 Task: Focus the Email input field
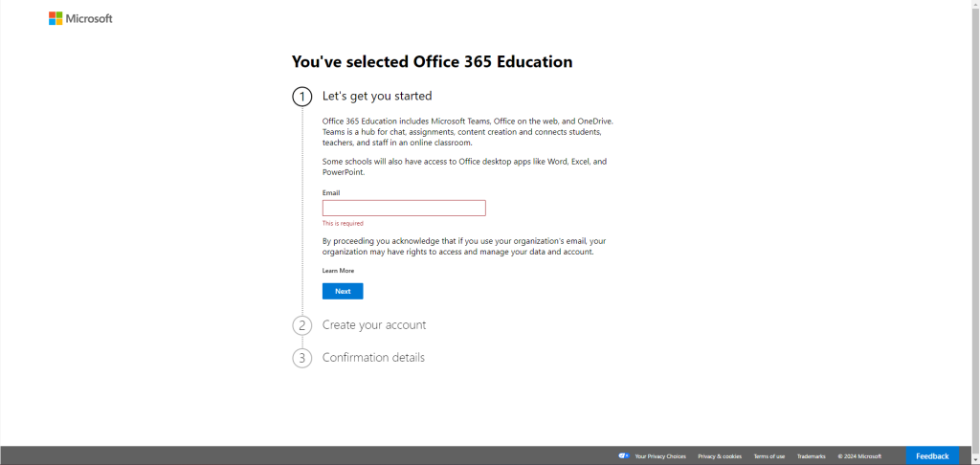(x=404, y=208)
